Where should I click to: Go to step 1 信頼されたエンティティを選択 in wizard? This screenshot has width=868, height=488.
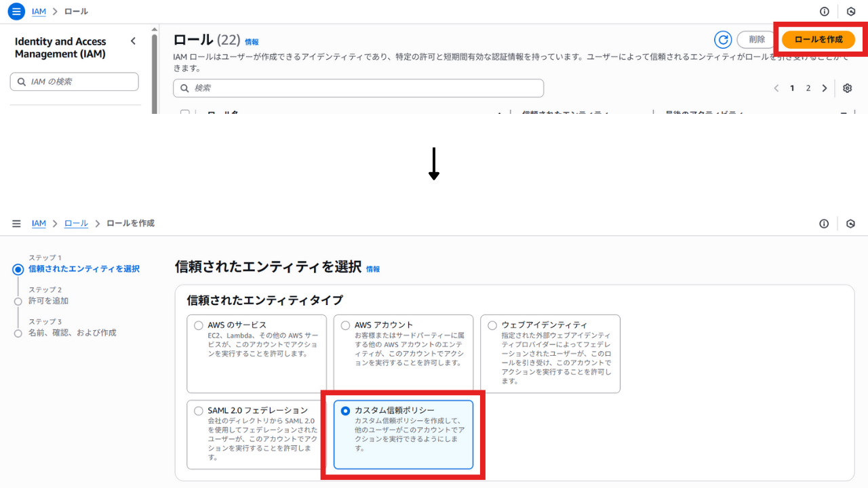(x=84, y=269)
